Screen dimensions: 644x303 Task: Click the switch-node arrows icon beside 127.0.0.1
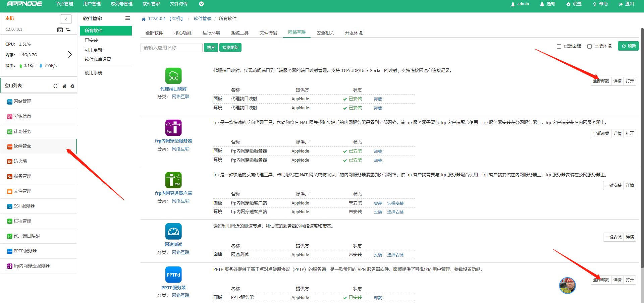68,30
